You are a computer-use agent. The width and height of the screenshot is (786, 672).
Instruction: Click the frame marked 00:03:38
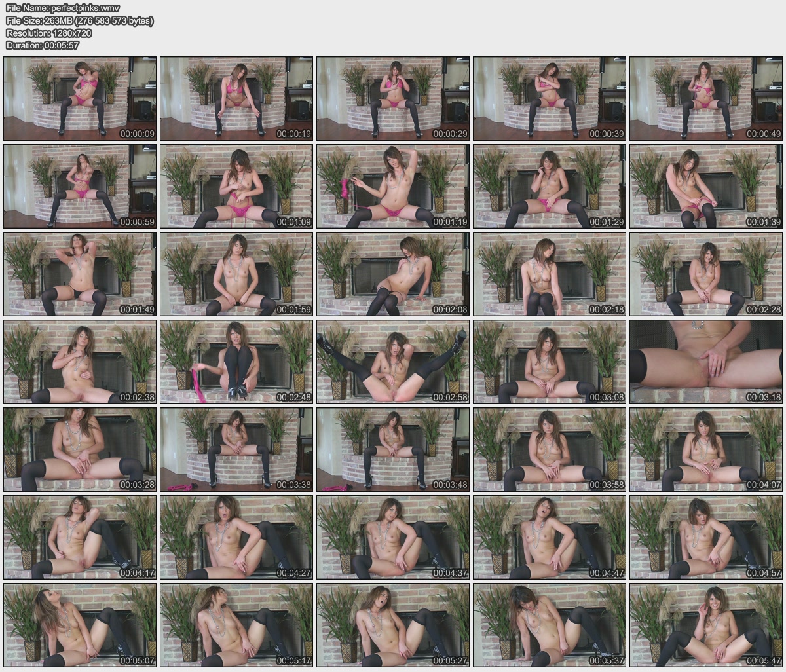pos(236,449)
